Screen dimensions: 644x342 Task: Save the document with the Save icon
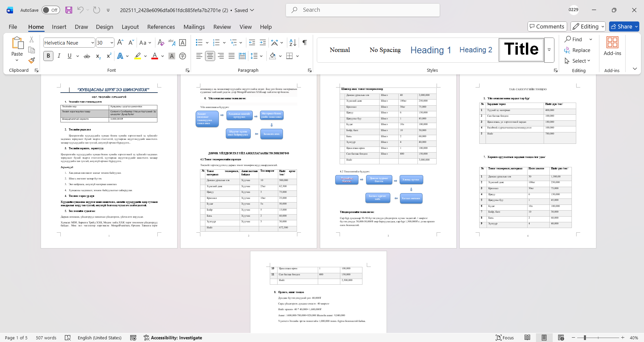pyautogui.click(x=69, y=10)
